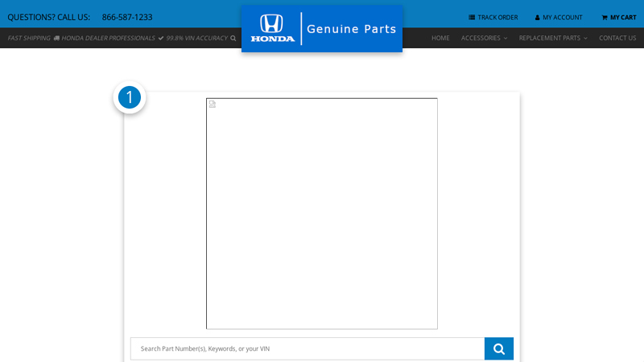Viewport: 644px width, 362px height.
Task: Click the track order list icon
Action: point(472,17)
